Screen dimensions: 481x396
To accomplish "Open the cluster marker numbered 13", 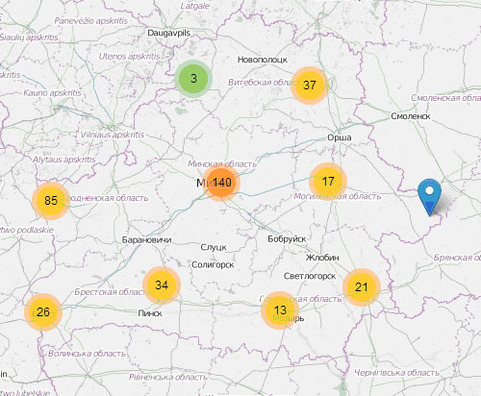I will click(x=280, y=310).
